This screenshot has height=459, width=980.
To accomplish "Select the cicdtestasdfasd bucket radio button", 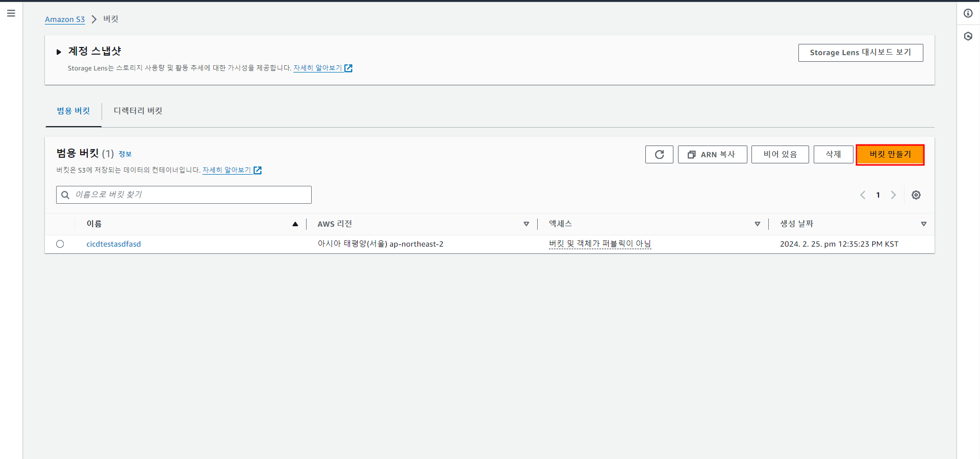I will (60, 244).
